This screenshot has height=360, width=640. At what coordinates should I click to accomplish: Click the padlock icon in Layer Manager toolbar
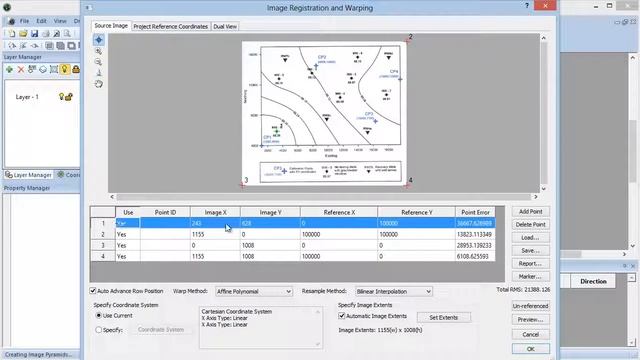(x=76, y=69)
